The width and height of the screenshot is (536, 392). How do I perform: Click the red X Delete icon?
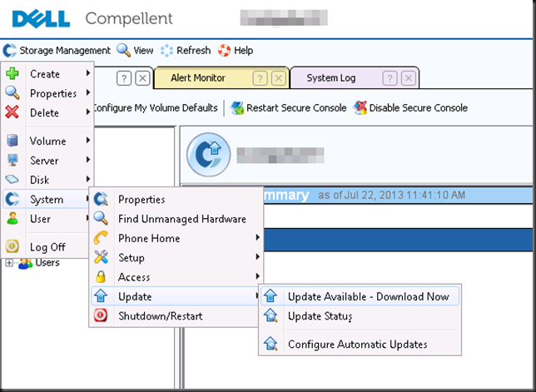(12, 112)
